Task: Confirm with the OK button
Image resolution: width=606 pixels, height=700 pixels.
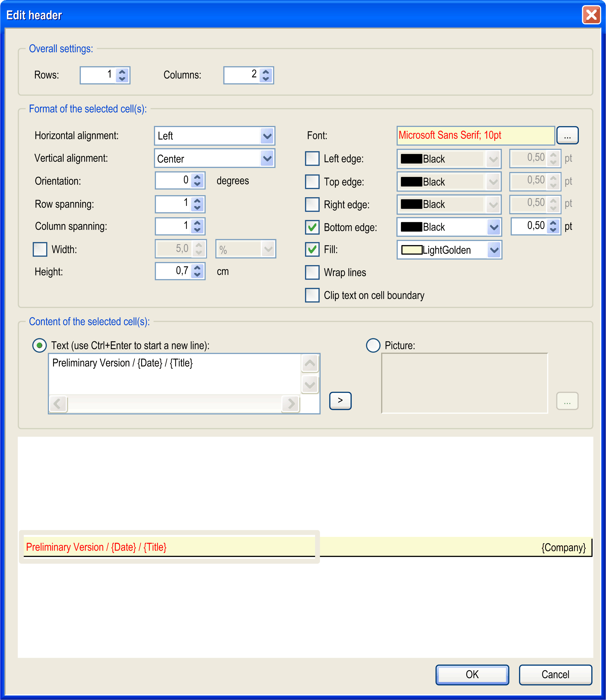Action: (472, 675)
